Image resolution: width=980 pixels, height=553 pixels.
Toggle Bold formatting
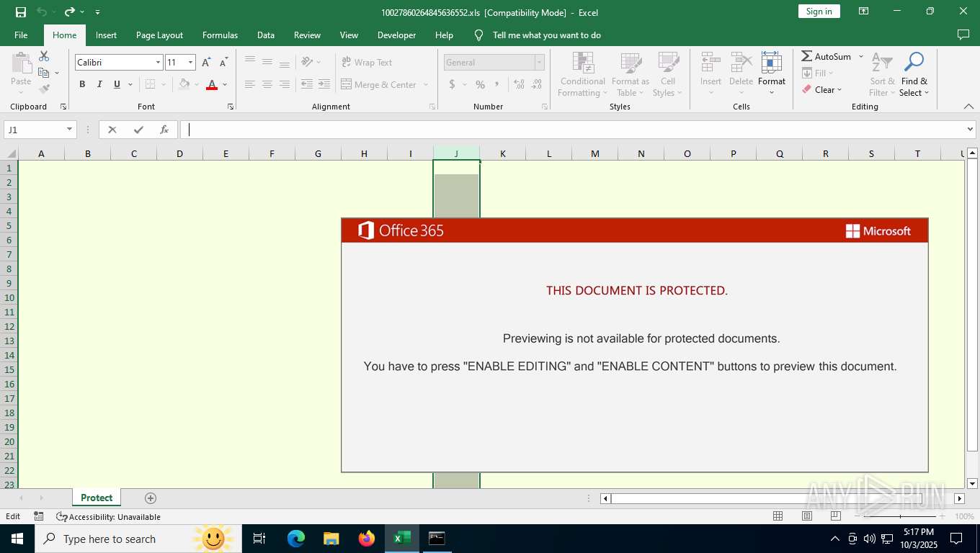pos(82,84)
